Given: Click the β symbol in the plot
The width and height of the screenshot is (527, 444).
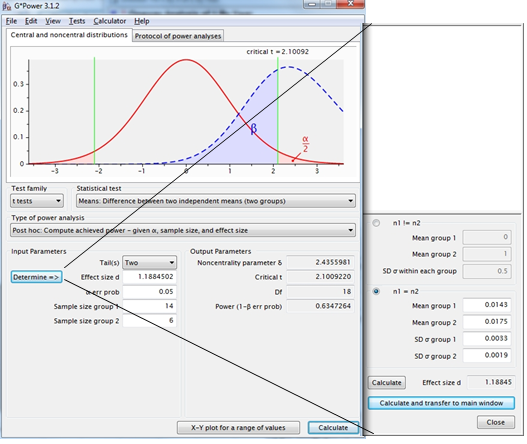Looking at the screenshot, I should [254, 128].
